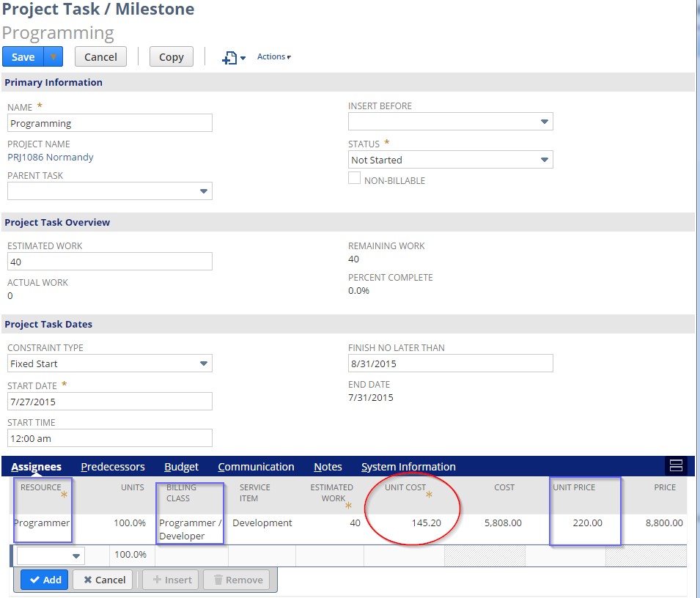This screenshot has height=598, width=700.
Task: Open the Insert Before dropdown
Action: coord(544,122)
